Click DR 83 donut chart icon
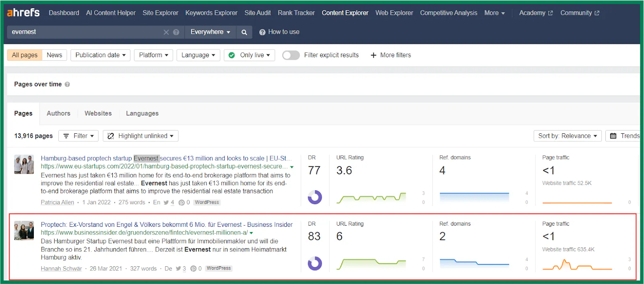Screen dimensions: 644x284 click(x=315, y=263)
